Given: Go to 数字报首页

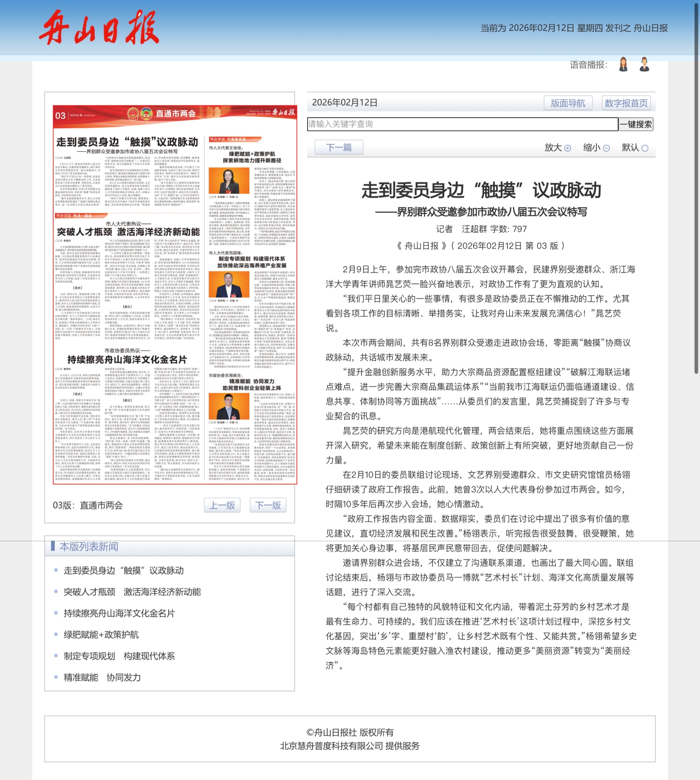Looking at the screenshot, I should coord(626,103).
